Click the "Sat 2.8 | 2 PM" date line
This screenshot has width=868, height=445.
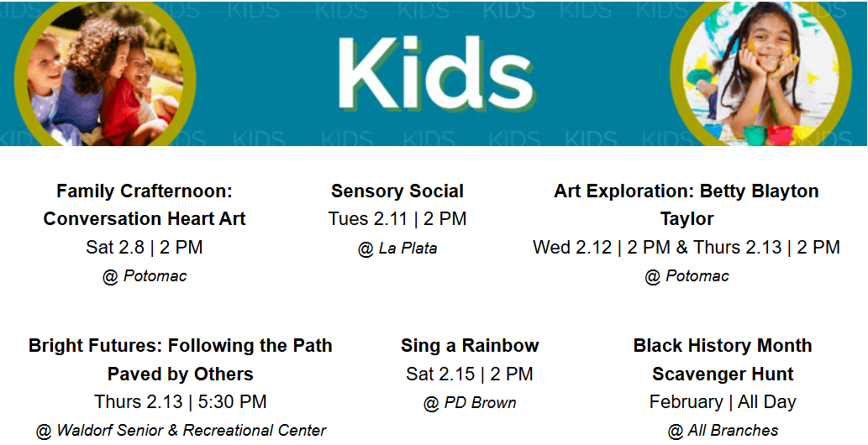(x=145, y=248)
